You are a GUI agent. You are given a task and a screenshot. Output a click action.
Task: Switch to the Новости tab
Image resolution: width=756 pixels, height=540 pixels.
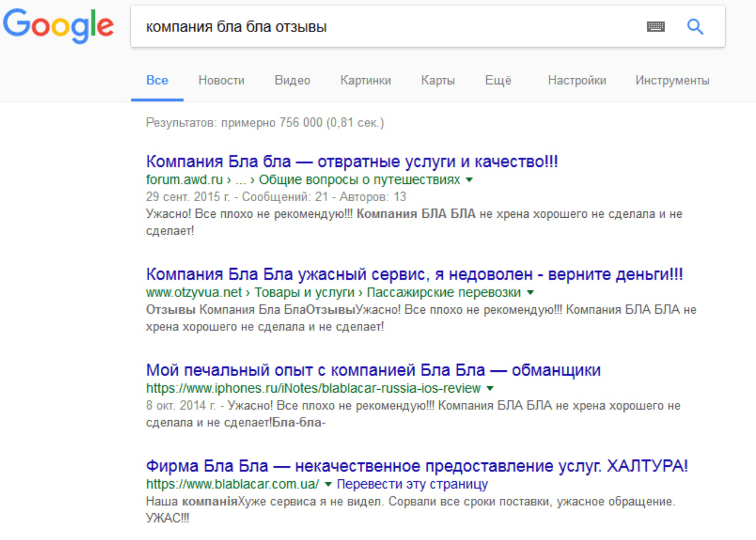[x=221, y=81]
